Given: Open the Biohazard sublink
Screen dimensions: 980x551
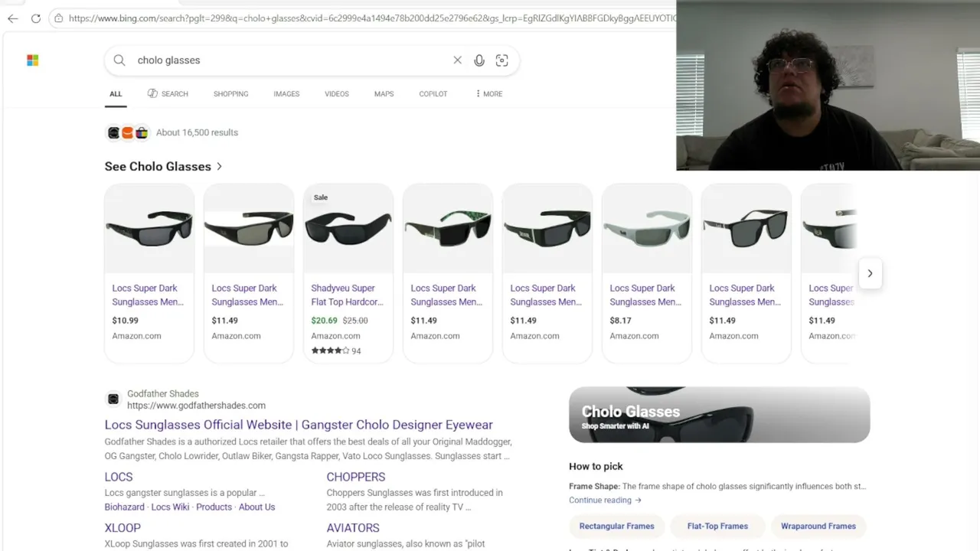Looking at the screenshot, I should 125,507.
